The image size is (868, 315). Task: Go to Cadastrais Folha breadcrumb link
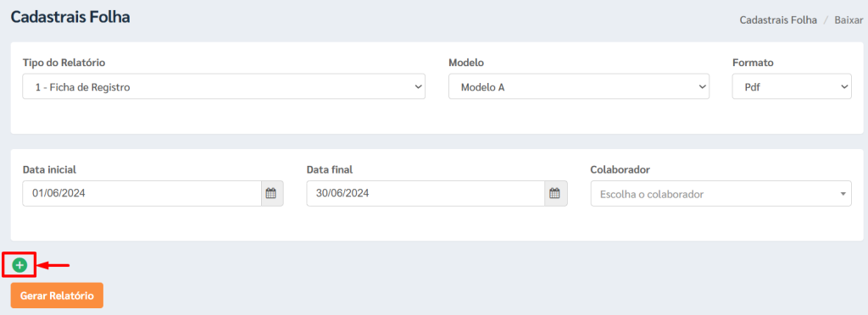[778, 19]
